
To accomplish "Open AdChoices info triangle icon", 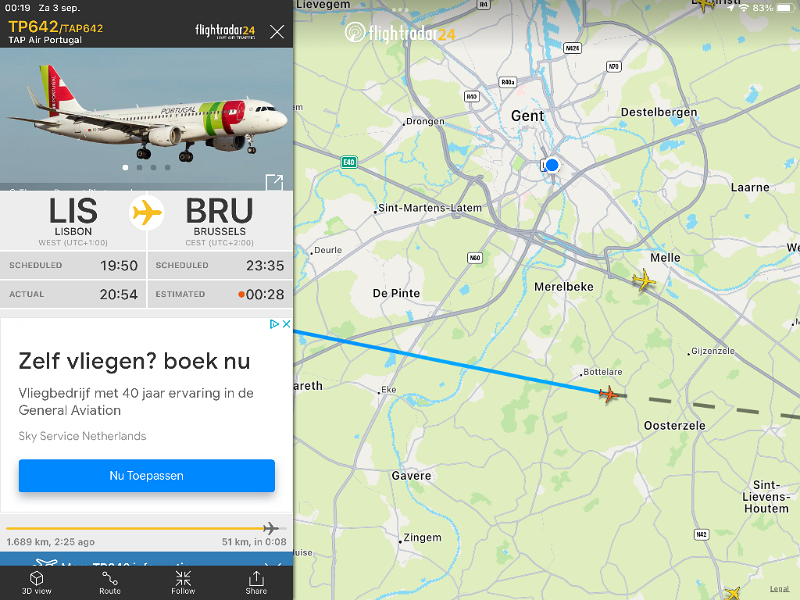I will 274,324.
